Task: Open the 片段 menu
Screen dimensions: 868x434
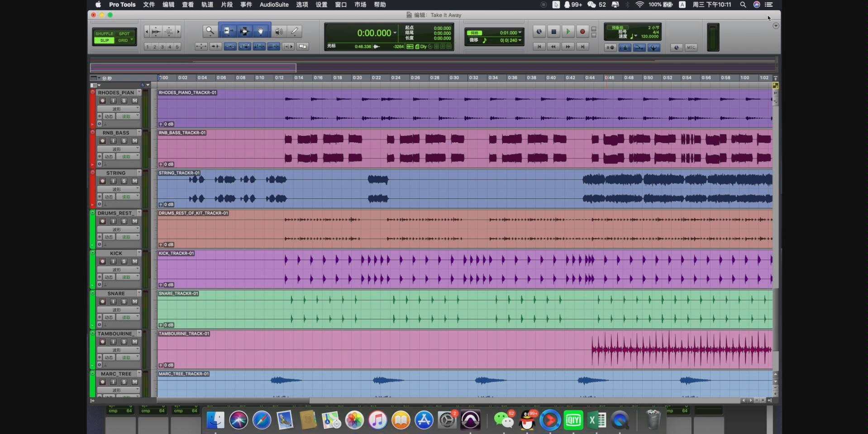Action: coord(227,5)
